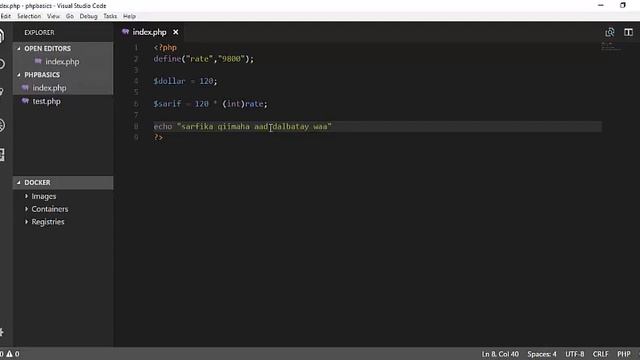Expand the Images node in Docker

tap(27, 196)
